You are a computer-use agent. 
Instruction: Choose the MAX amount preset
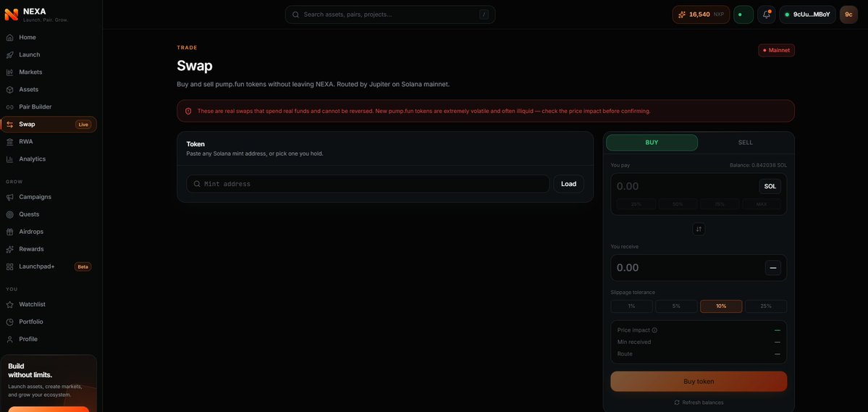point(762,204)
